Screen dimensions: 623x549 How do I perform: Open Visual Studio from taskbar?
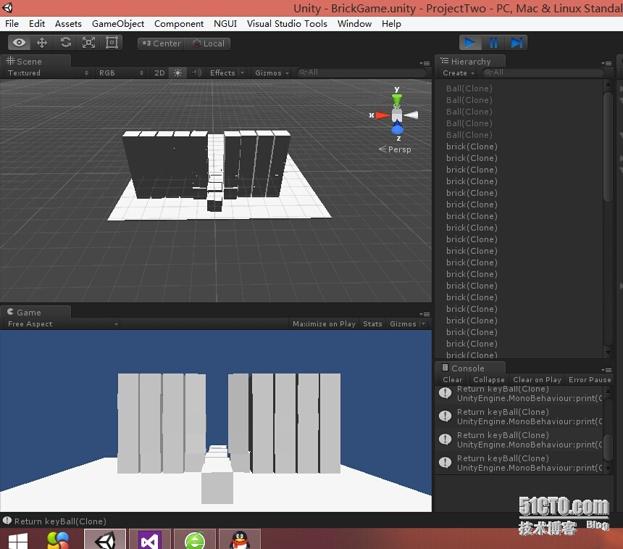[149, 539]
